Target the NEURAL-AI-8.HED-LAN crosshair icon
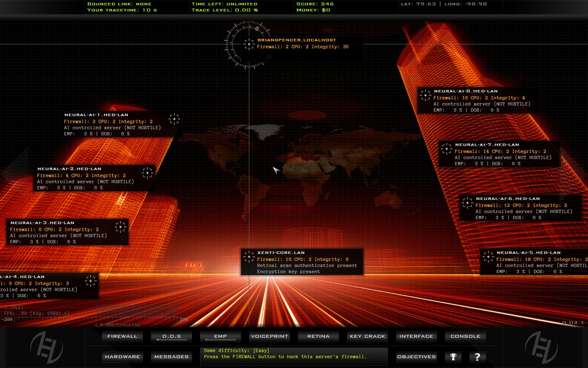Viewport: 588px width, 368px height. (x=425, y=95)
